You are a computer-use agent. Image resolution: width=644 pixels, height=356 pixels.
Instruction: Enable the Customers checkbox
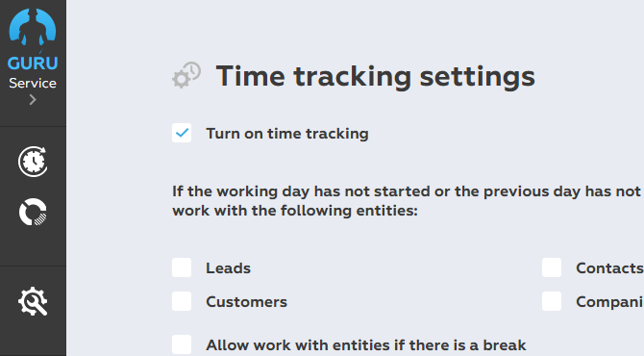coord(182,301)
